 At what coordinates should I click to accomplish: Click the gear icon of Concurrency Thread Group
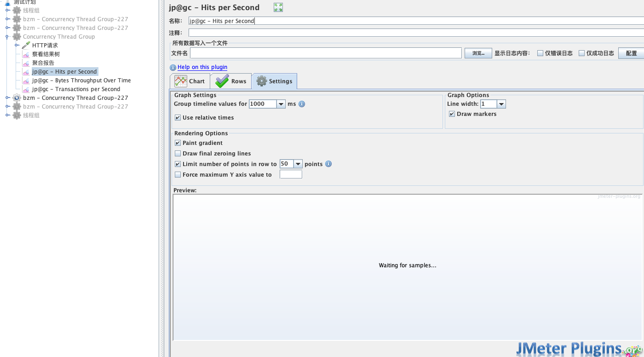(17, 36)
